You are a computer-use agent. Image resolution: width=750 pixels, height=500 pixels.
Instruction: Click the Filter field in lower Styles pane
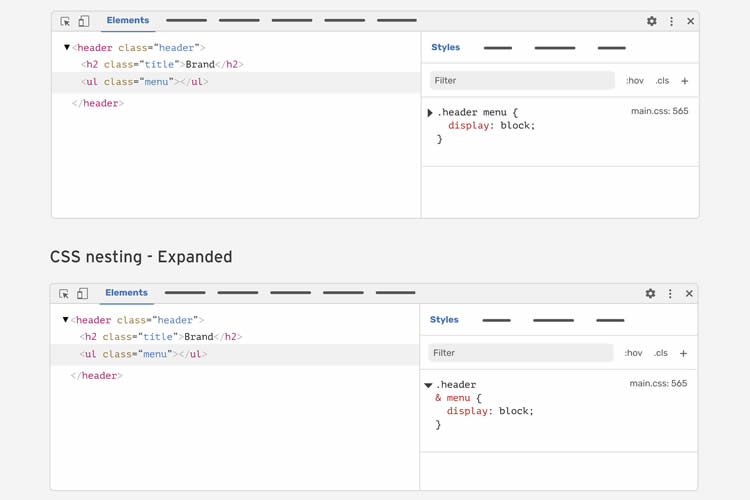coord(520,353)
